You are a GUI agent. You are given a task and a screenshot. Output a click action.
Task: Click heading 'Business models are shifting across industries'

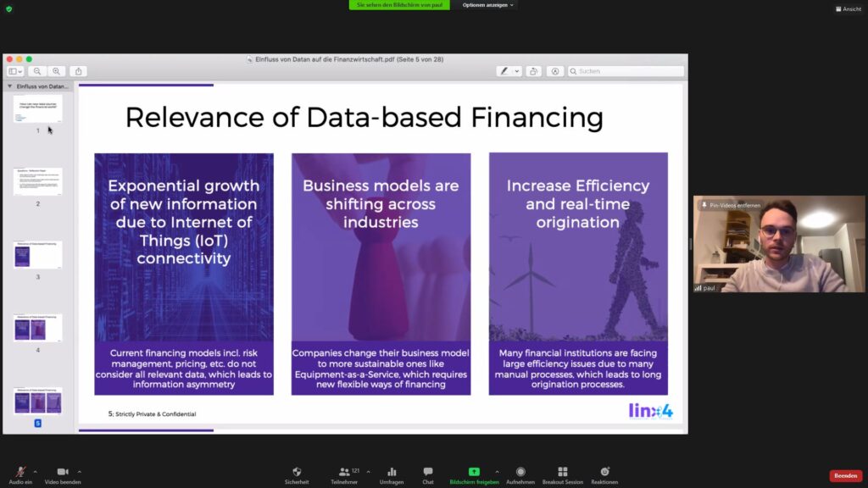(x=381, y=203)
